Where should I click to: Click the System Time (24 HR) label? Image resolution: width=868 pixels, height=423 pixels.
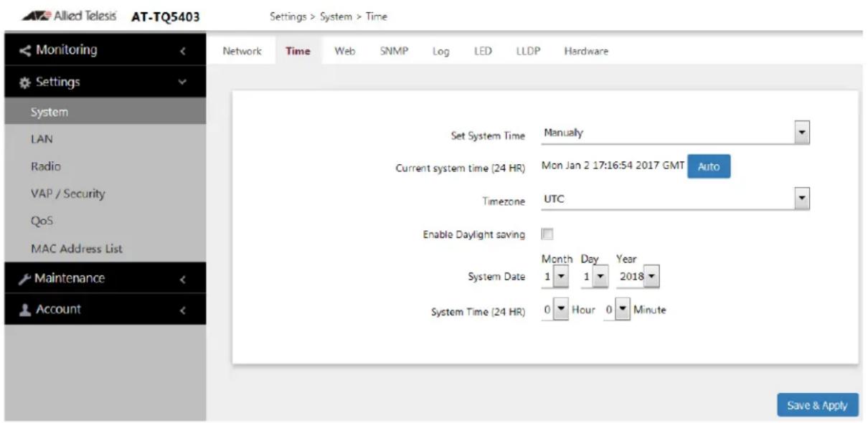point(478,312)
